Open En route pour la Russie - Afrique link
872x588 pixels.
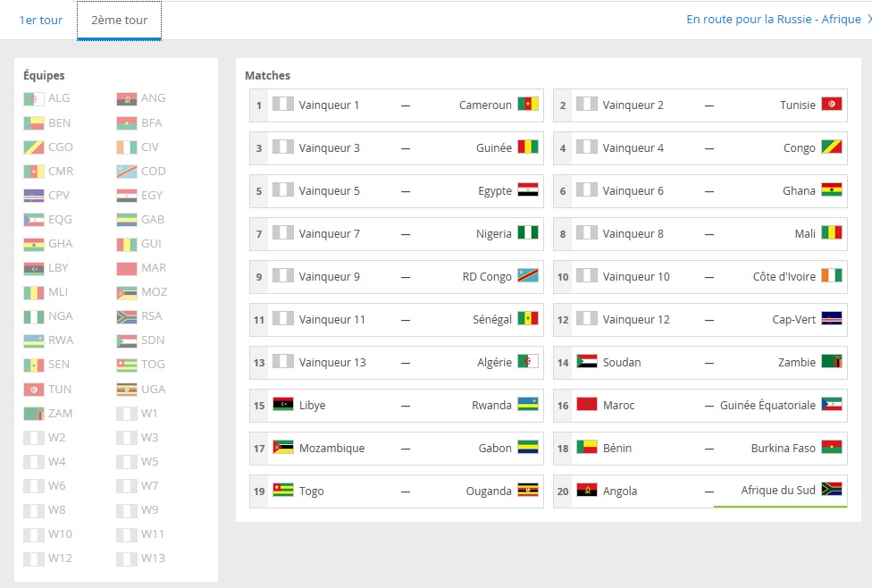click(x=773, y=19)
